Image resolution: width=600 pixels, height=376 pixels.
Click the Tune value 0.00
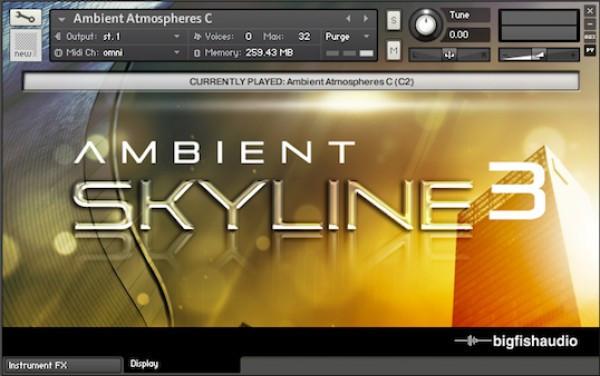tap(466, 35)
